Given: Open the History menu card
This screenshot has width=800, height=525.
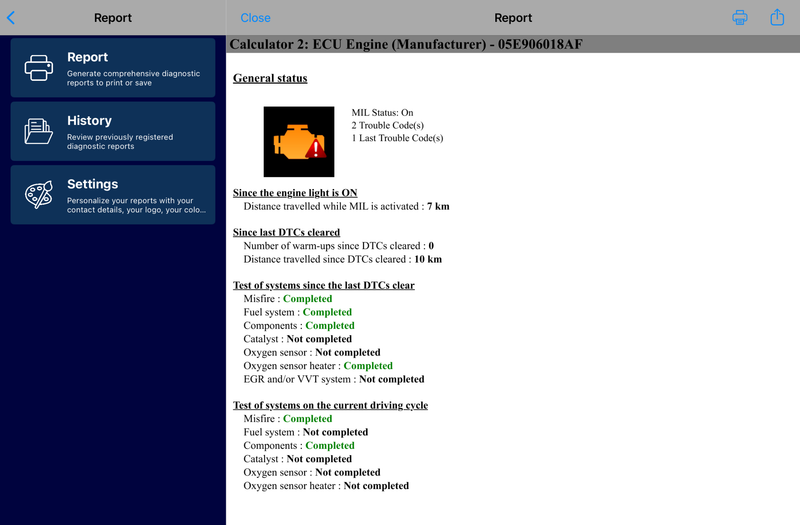Looking at the screenshot, I should click(x=113, y=131).
